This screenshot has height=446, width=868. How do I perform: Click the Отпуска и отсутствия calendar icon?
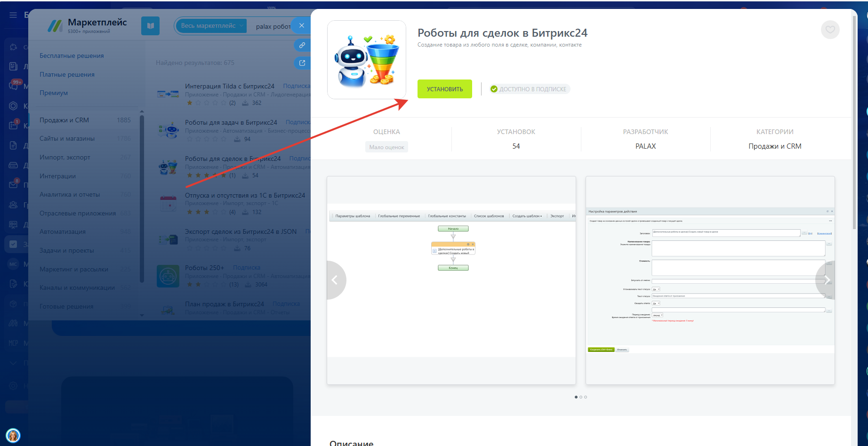(x=168, y=203)
